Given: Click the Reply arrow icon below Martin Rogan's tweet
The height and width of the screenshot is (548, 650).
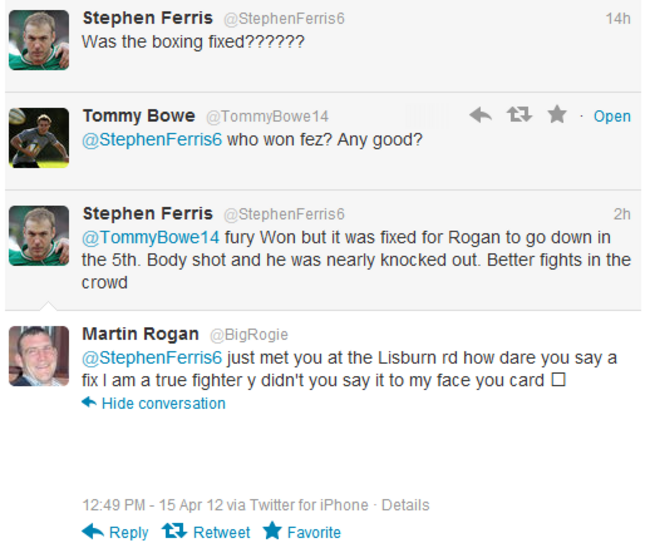Looking at the screenshot, I should tap(92, 531).
